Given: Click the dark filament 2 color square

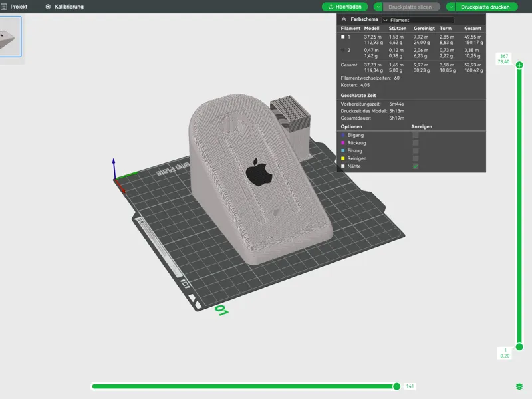Looking at the screenshot, I should click(x=342, y=50).
